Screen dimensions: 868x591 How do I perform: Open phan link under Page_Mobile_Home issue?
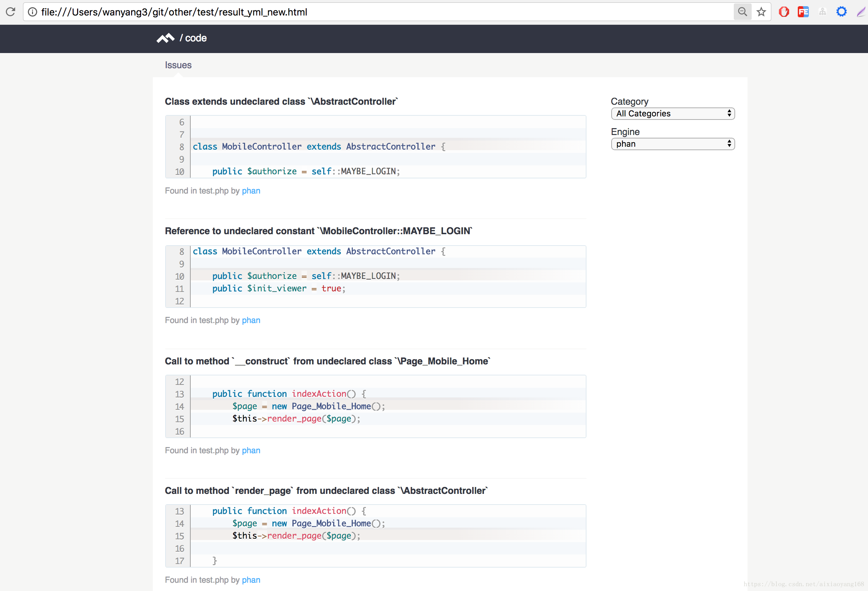[251, 450]
